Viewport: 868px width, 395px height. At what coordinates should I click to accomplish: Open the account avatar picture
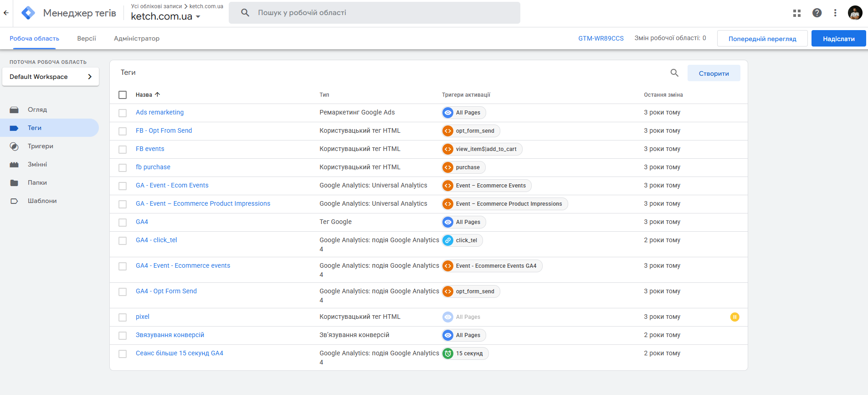855,13
